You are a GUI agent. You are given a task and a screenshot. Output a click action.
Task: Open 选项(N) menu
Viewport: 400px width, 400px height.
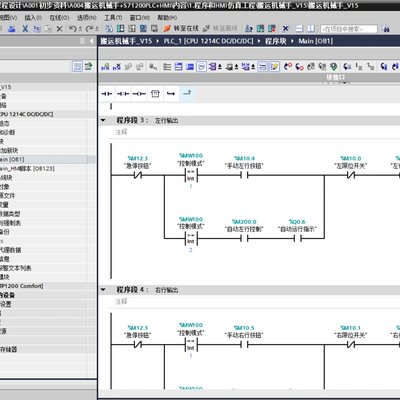[x=87, y=17]
